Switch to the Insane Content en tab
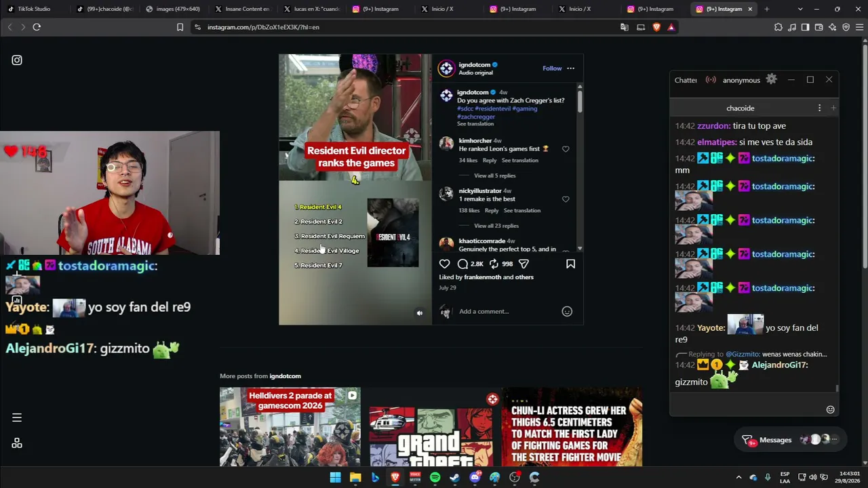This screenshot has height=488, width=868. (243, 9)
